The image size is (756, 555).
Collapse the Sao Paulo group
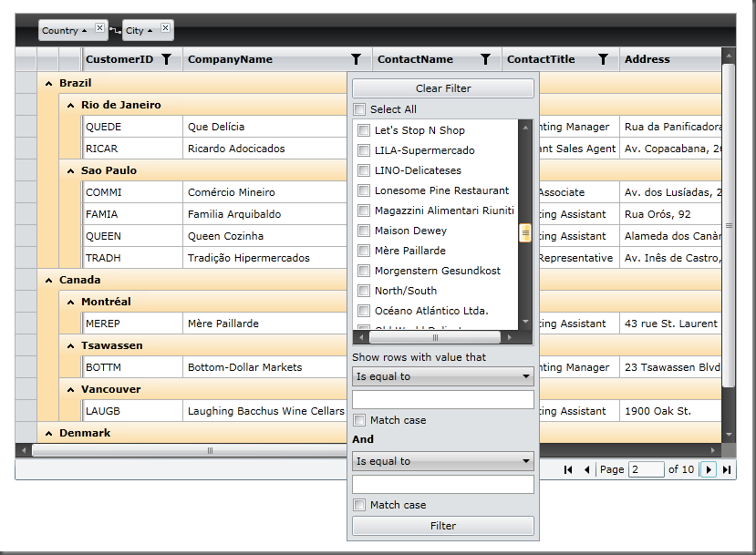tap(71, 170)
